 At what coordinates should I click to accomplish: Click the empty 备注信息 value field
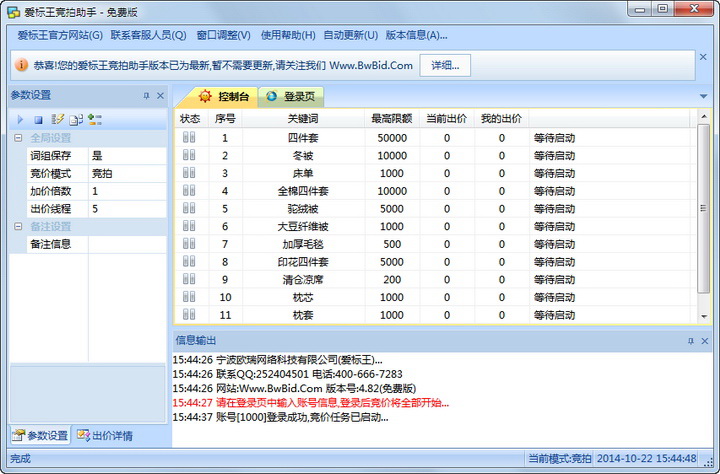(x=127, y=244)
